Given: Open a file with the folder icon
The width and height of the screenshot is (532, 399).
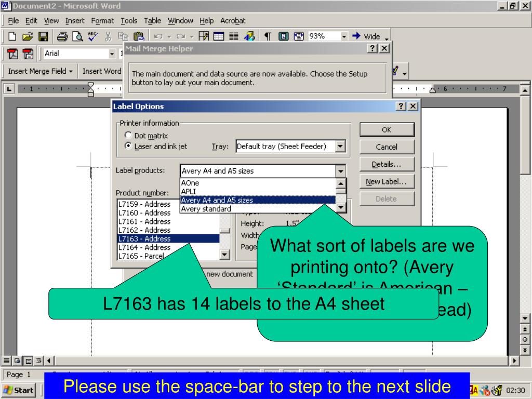Looking at the screenshot, I should tap(28, 36).
